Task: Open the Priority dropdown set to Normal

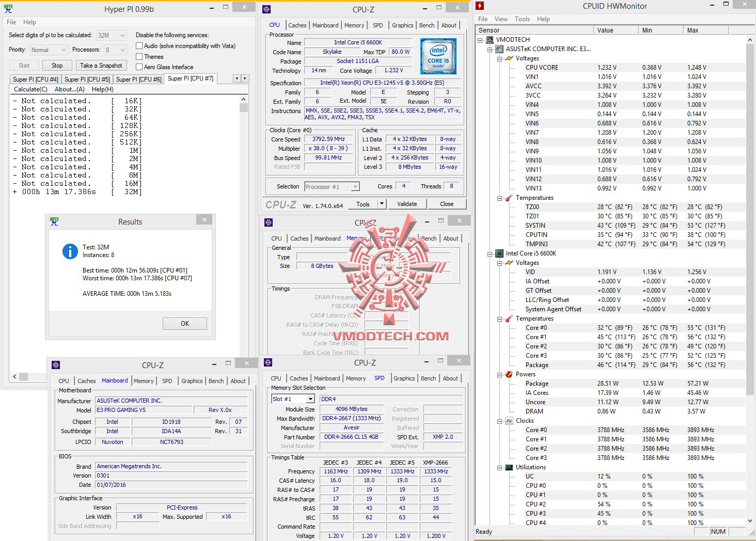Action: click(x=49, y=50)
